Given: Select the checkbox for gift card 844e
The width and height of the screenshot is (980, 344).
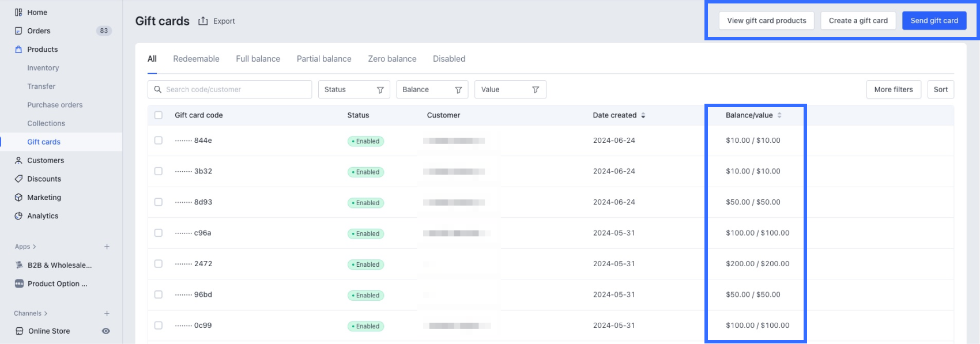Looking at the screenshot, I should (159, 141).
